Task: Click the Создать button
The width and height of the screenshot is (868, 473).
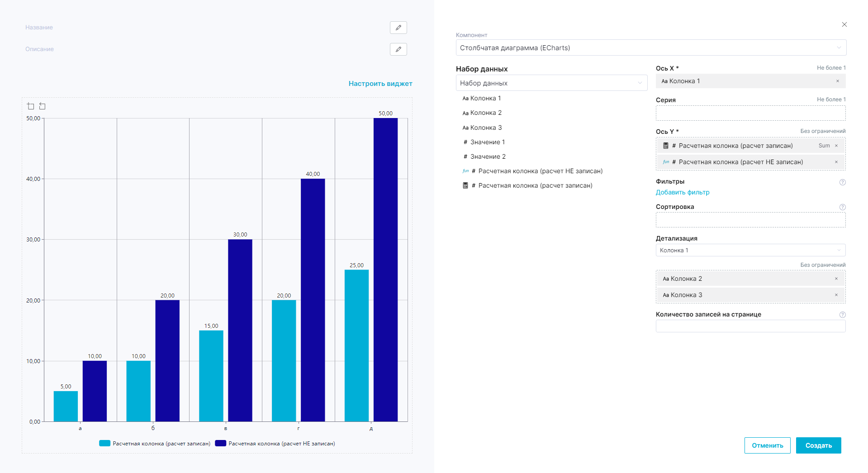Action: click(x=818, y=445)
